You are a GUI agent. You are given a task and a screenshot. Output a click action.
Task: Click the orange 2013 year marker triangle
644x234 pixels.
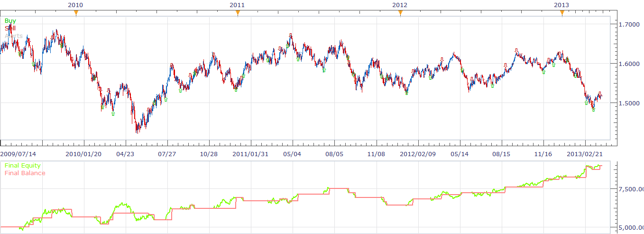click(562, 13)
